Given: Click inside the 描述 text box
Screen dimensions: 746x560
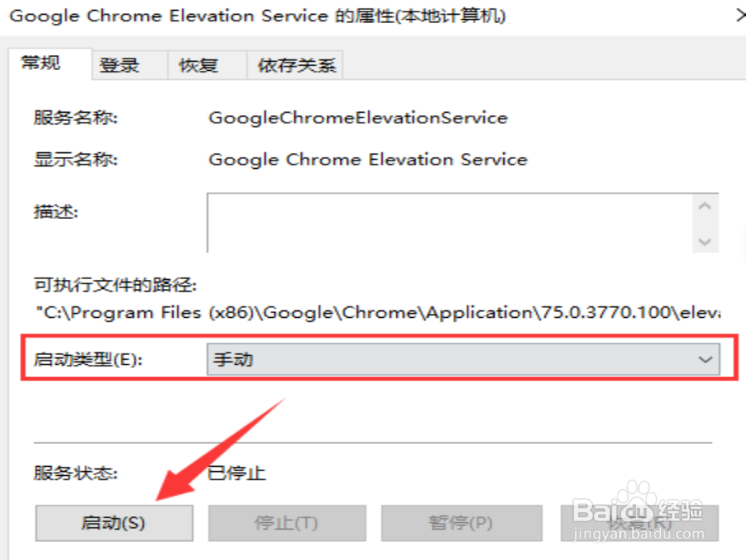Looking at the screenshot, I should pyautogui.click(x=450, y=222).
